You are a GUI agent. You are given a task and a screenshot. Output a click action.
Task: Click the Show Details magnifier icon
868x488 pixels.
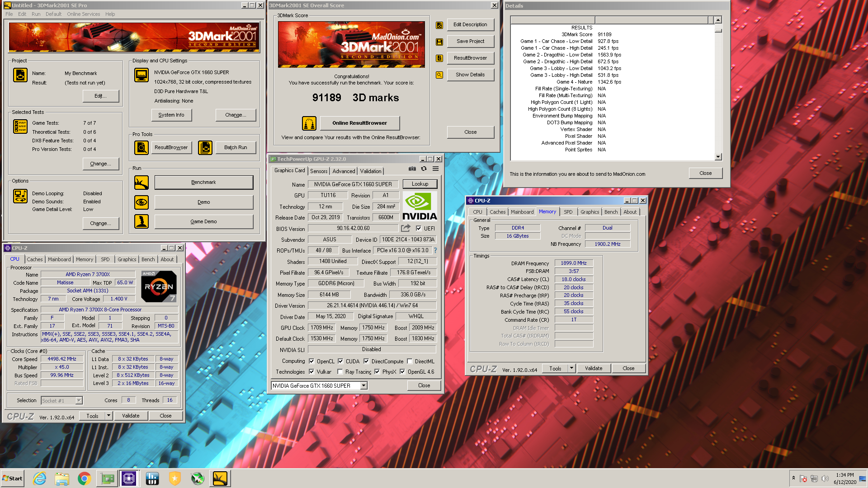[x=439, y=75]
